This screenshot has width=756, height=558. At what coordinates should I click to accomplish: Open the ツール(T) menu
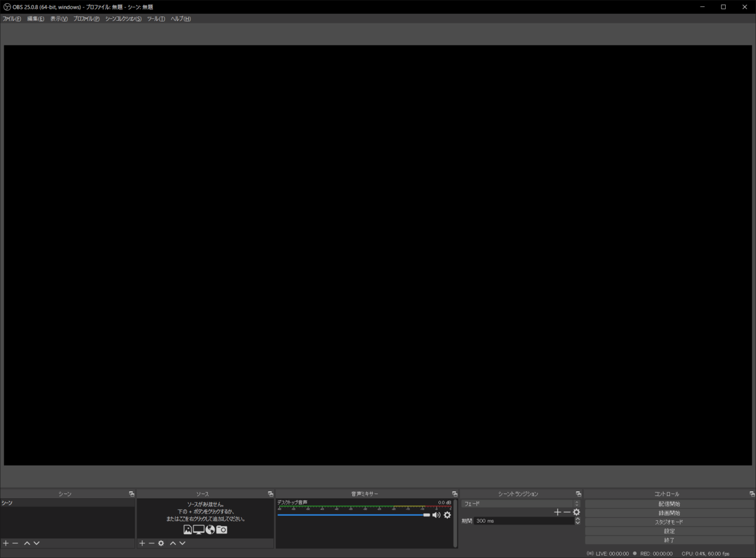[156, 19]
